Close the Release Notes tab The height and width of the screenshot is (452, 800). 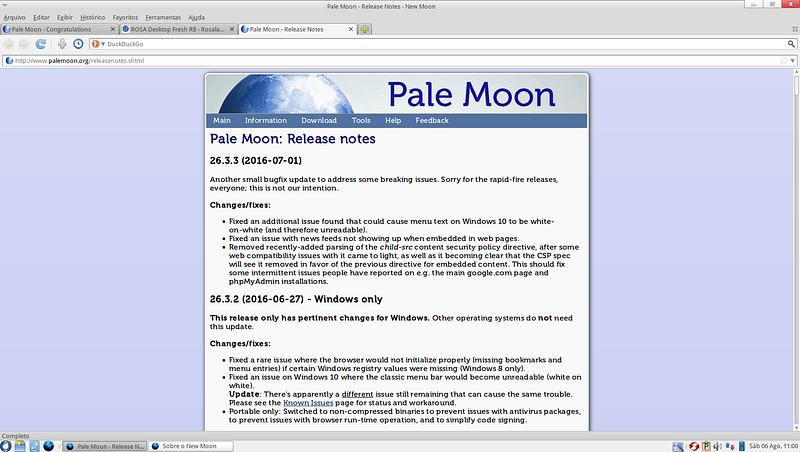(x=351, y=30)
